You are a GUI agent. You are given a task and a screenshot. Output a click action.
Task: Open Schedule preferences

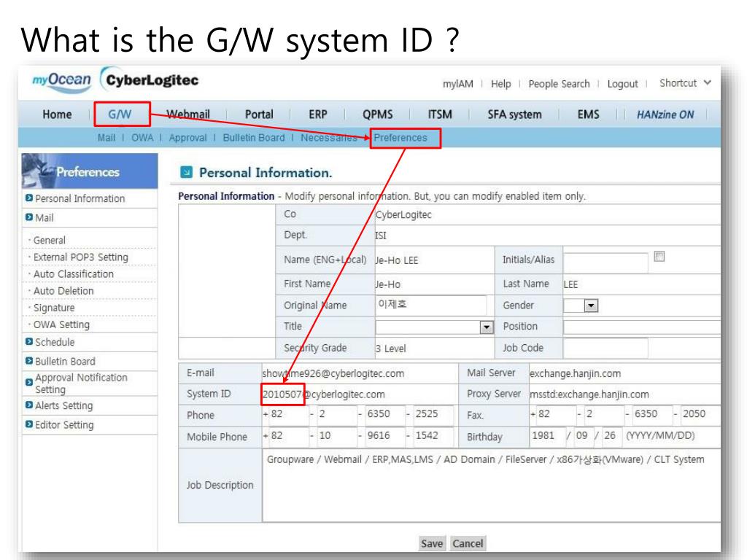tap(55, 342)
